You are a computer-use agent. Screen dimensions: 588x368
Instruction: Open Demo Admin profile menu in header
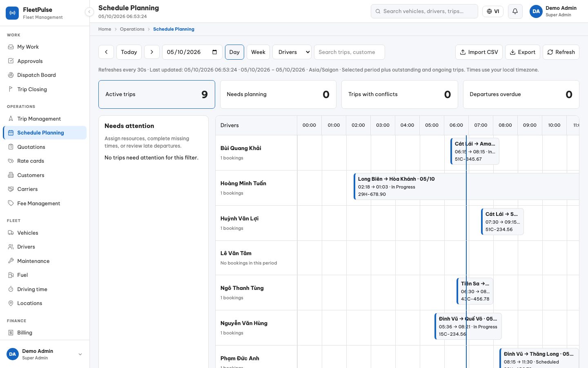[553, 11]
